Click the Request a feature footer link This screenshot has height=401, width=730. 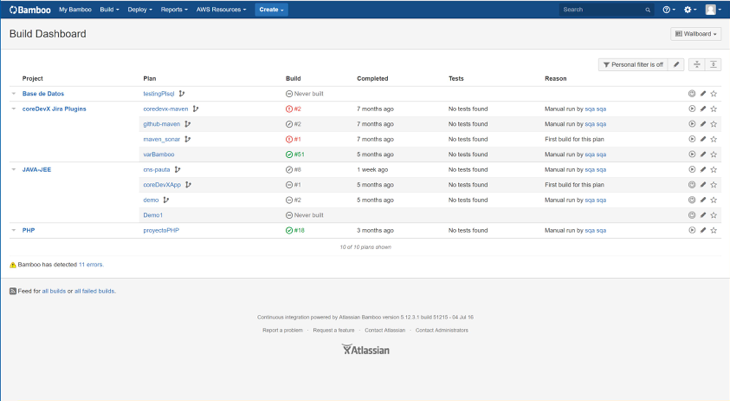tap(333, 330)
